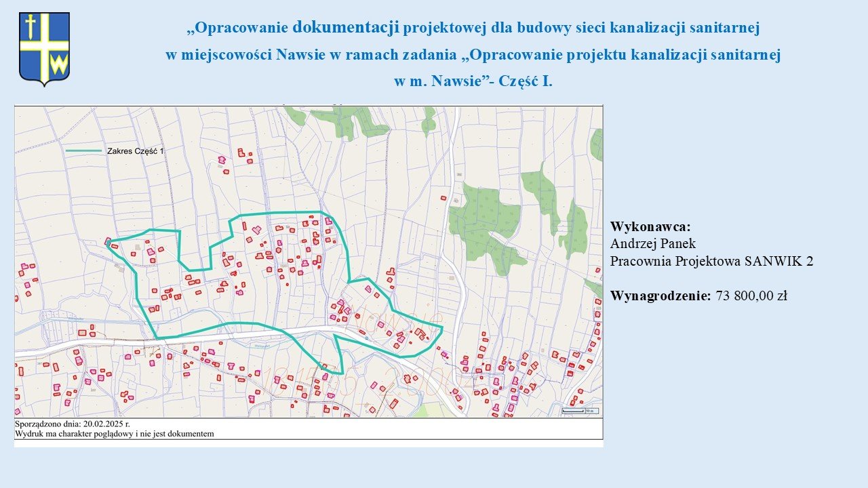The height and width of the screenshot is (488, 868).
Task: Click the title line ending with 'Część I.'
Action: [473, 81]
